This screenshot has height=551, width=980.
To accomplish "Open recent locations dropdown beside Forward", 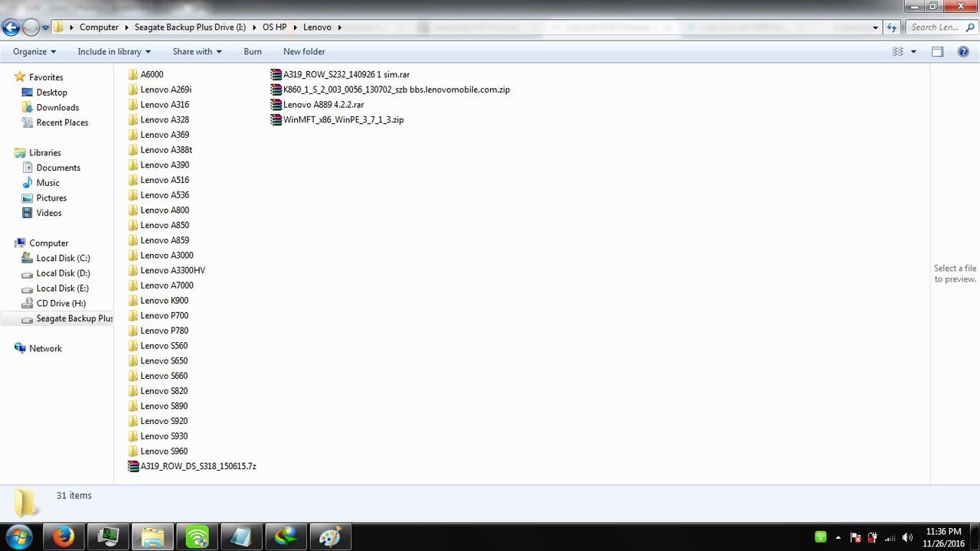I will [45, 28].
